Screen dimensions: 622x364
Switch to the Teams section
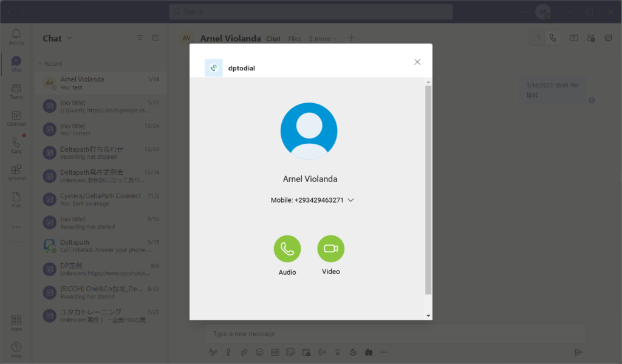pyautogui.click(x=16, y=90)
